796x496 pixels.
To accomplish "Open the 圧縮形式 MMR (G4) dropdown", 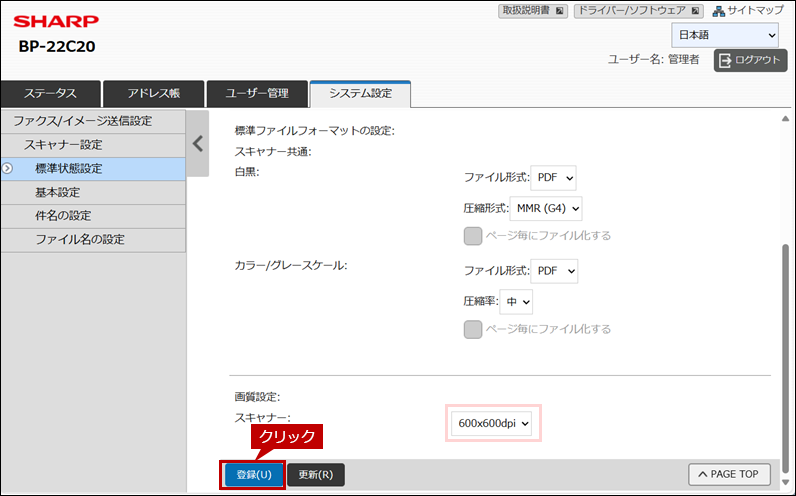I will (x=546, y=208).
